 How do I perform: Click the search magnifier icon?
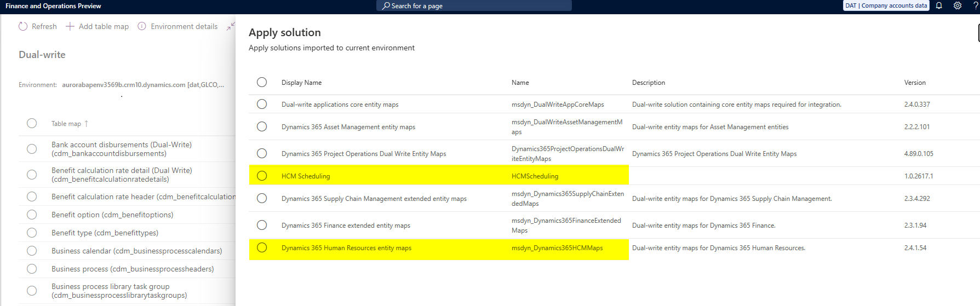(386, 5)
